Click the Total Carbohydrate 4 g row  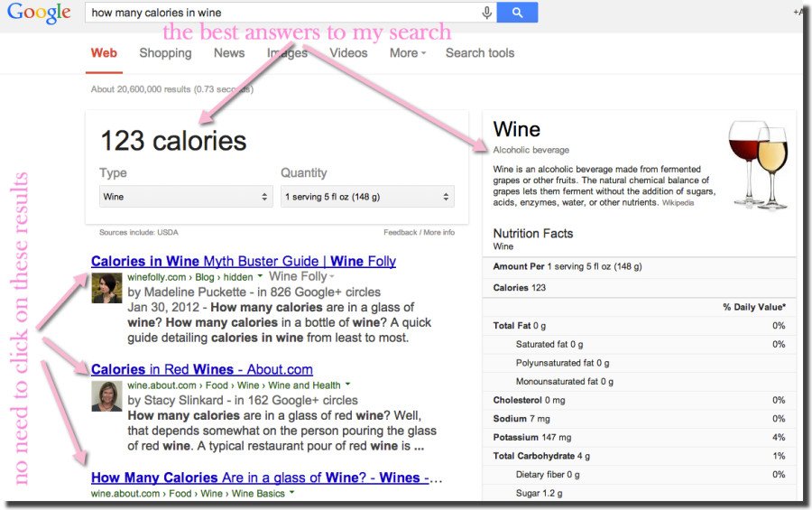(x=639, y=456)
